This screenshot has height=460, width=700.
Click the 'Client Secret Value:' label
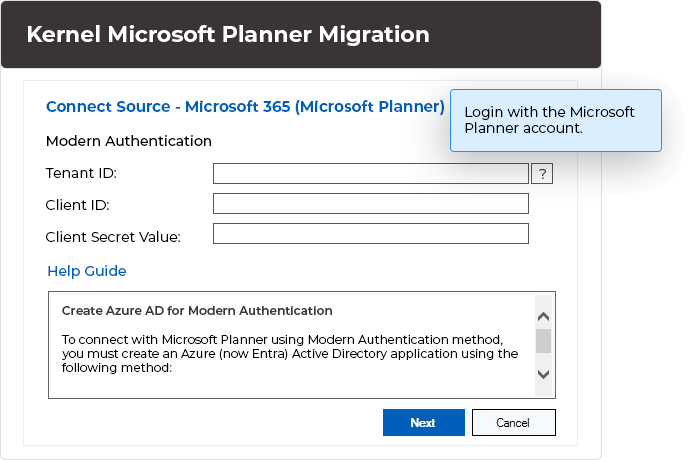coord(113,237)
